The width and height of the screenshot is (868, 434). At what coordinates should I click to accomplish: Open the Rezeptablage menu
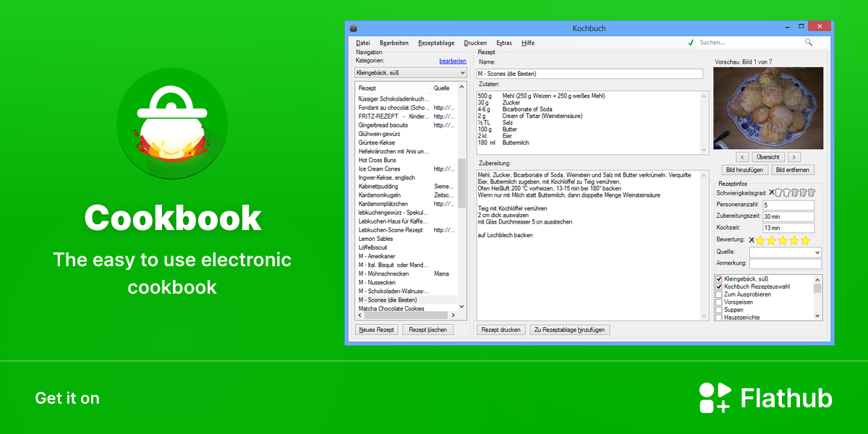tap(436, 43)
